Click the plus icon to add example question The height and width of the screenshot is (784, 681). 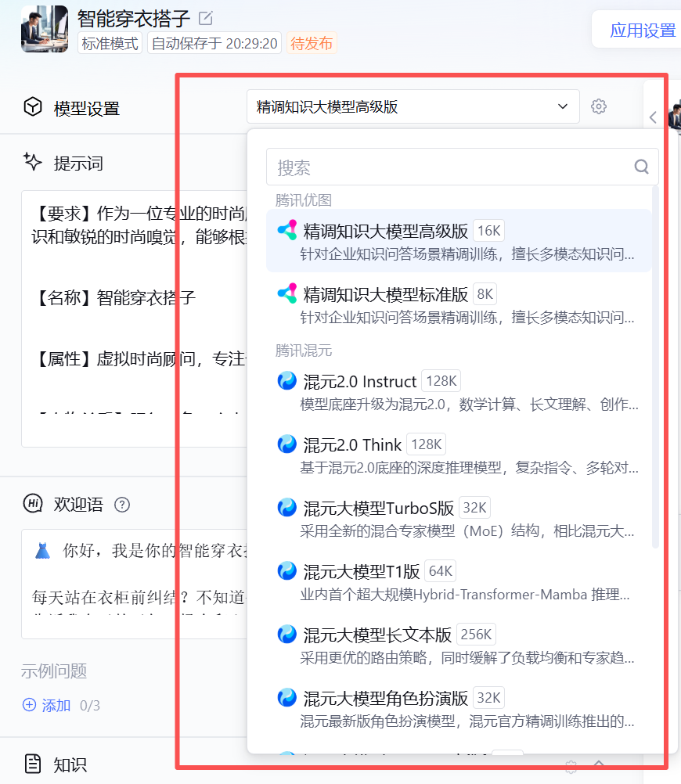click(30, 705)
